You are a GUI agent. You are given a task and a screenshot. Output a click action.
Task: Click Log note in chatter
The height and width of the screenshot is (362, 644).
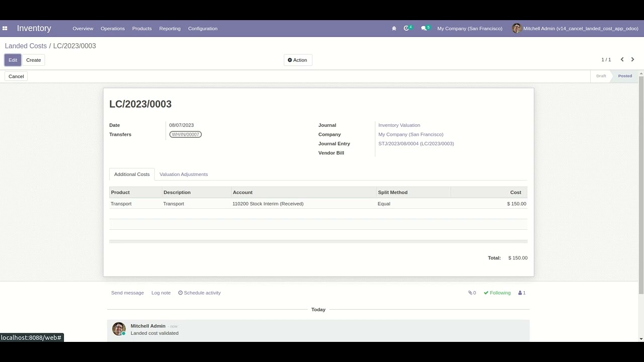161,293
